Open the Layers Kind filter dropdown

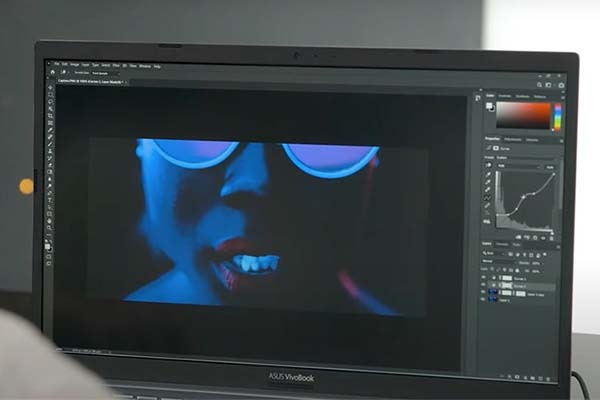point(494,253)
